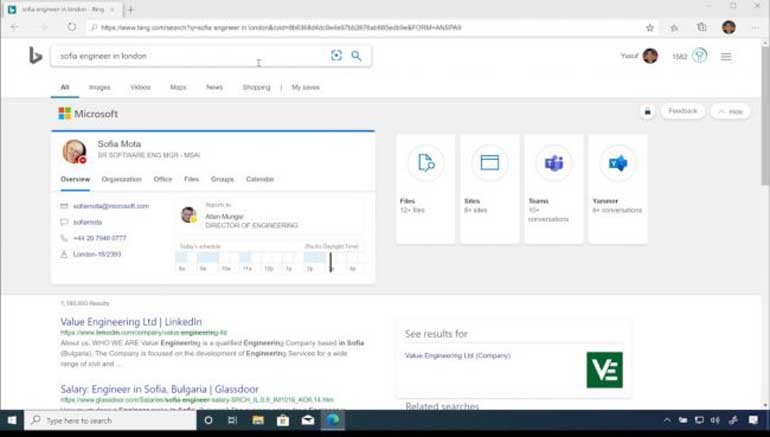Open browser collections icon
The image size is (770, 437).
coord(702,27)
